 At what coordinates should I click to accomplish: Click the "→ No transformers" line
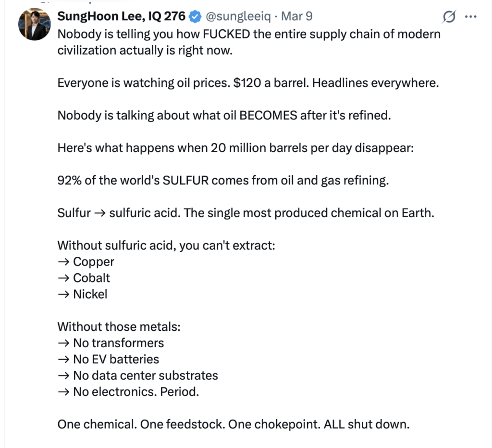tap(111, 343)
